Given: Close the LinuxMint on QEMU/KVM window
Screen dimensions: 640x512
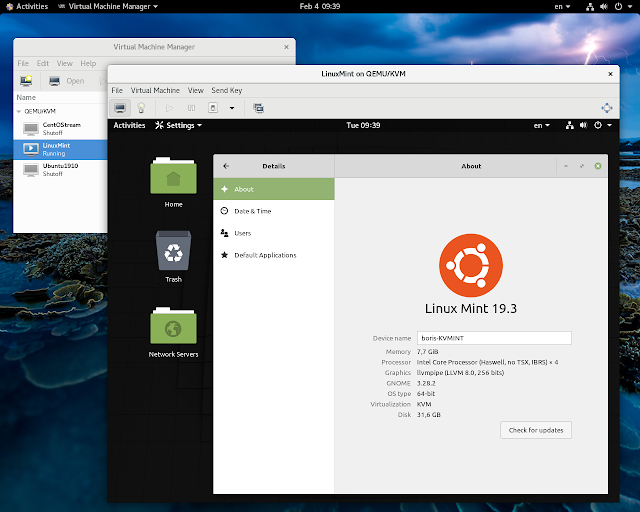Looking at the screenshot, I should [610, 74].
